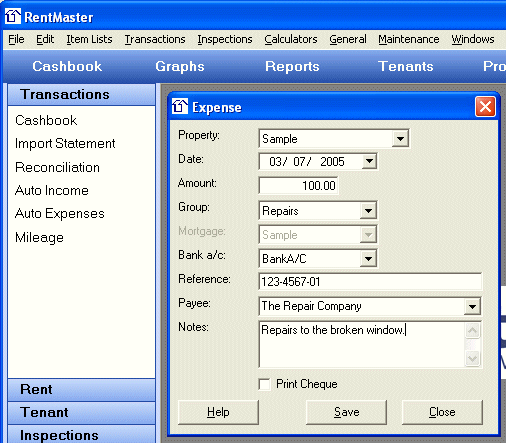
Task: Close the Expense dialog with red X
Action: 485,107
